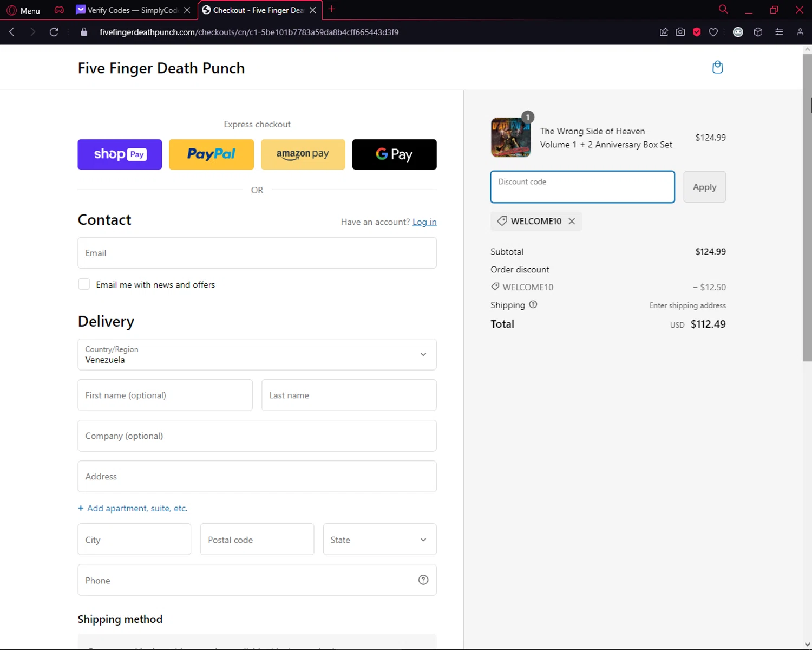Click the Log in link
812x650 pixels.
click(424, 222)
